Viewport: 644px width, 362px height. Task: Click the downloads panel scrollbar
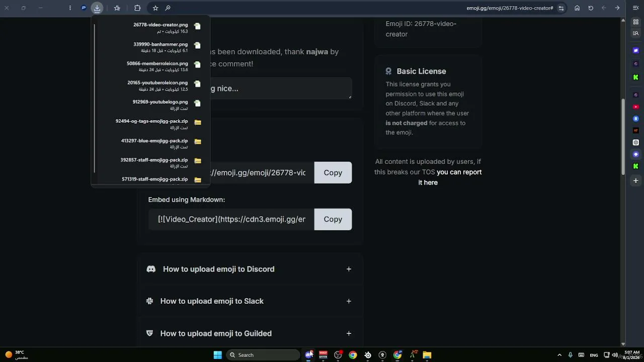pos(95,98)
